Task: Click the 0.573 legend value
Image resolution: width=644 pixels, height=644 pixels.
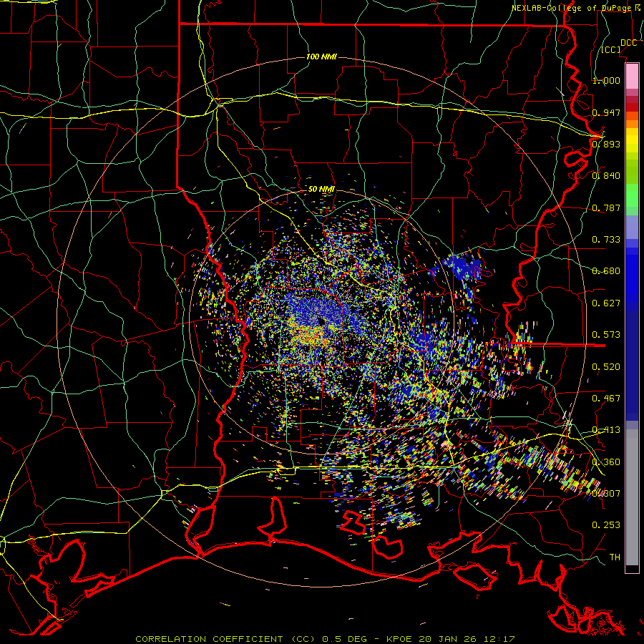Action: click(606, 334)
